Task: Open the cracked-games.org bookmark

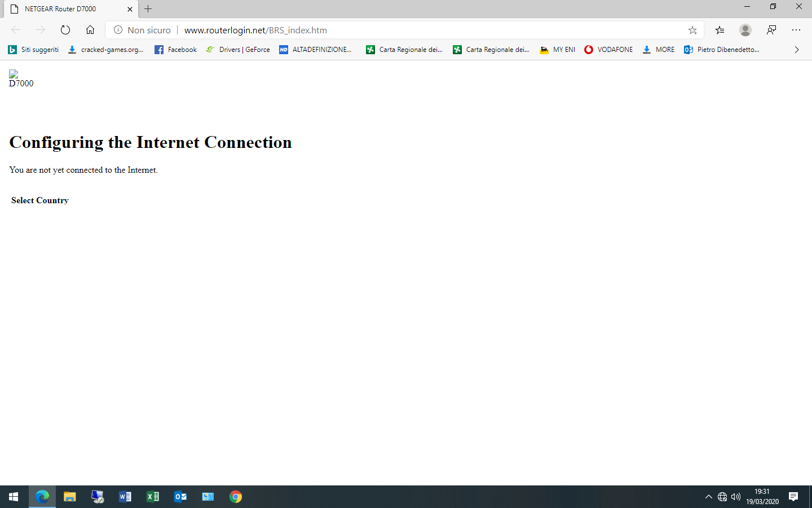Action: point(105,50)
